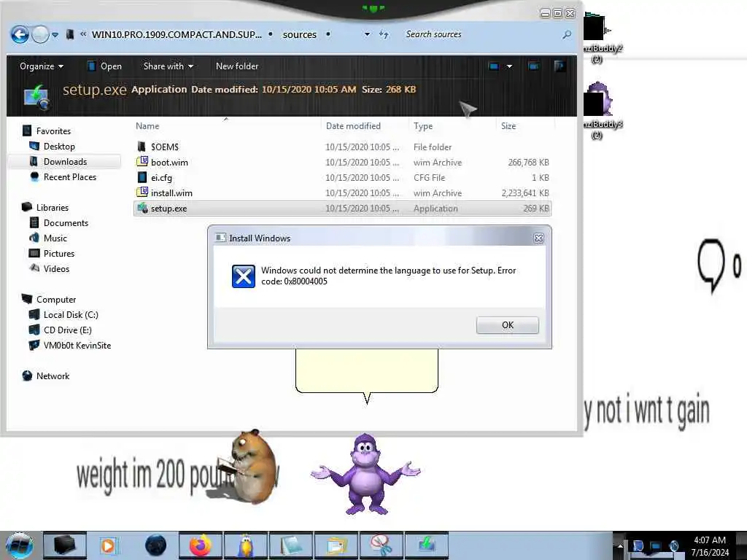Open the black box taskbar app
The width and height of the screenshot is (747, 560).
point(65,545)
